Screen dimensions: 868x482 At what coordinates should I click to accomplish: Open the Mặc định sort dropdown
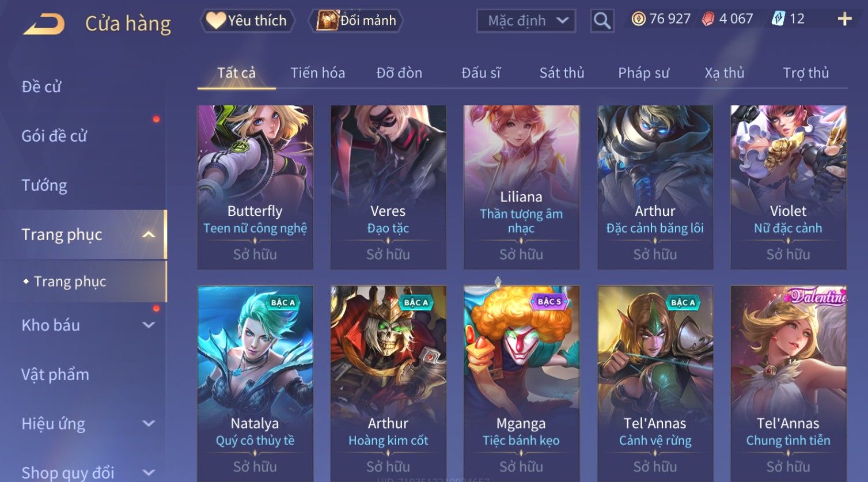[526, 21]
